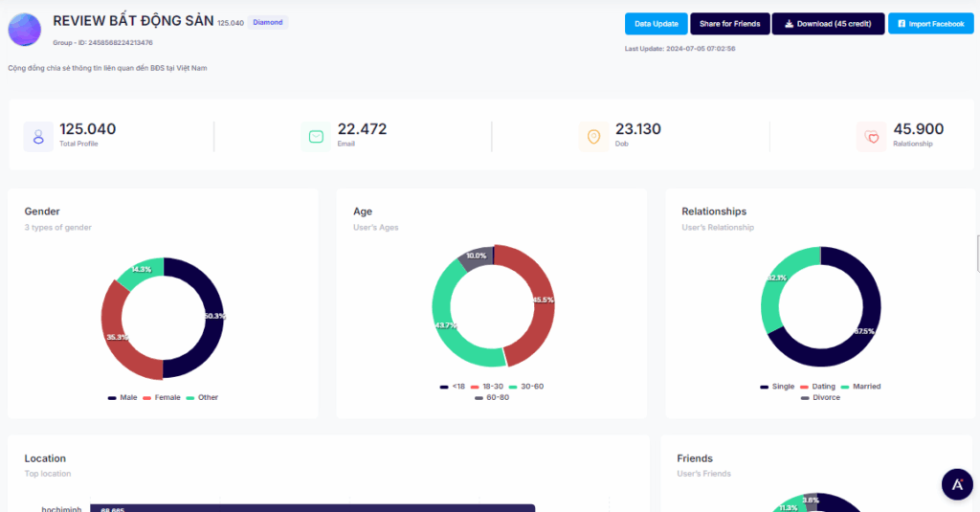Click the Import Facebook button
Screen dimensions: 980x512
coord(930,24)
